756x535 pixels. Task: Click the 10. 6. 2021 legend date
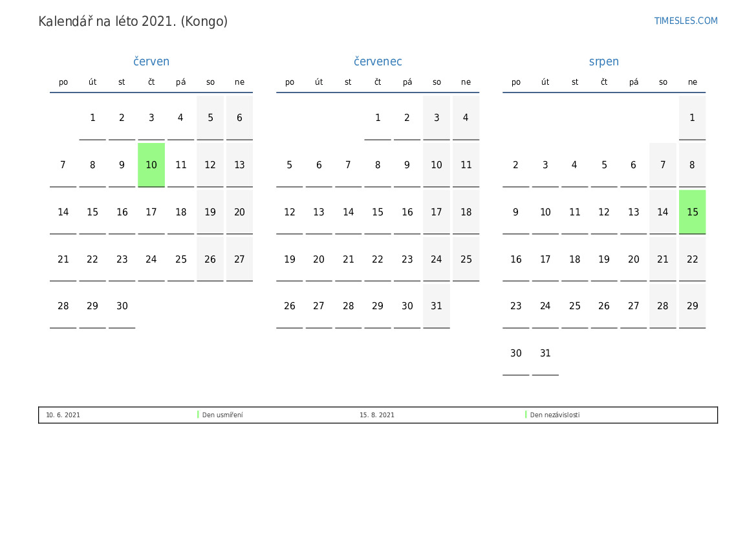tap(63, 415)
